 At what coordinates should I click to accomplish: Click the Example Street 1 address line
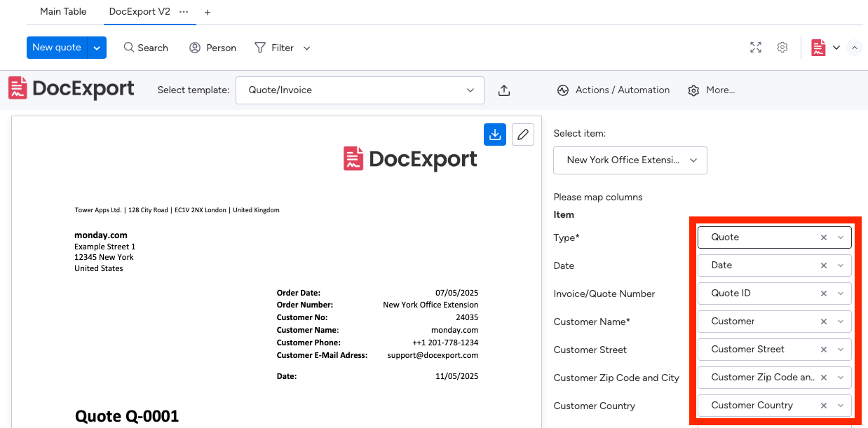[x=105, y=247]
